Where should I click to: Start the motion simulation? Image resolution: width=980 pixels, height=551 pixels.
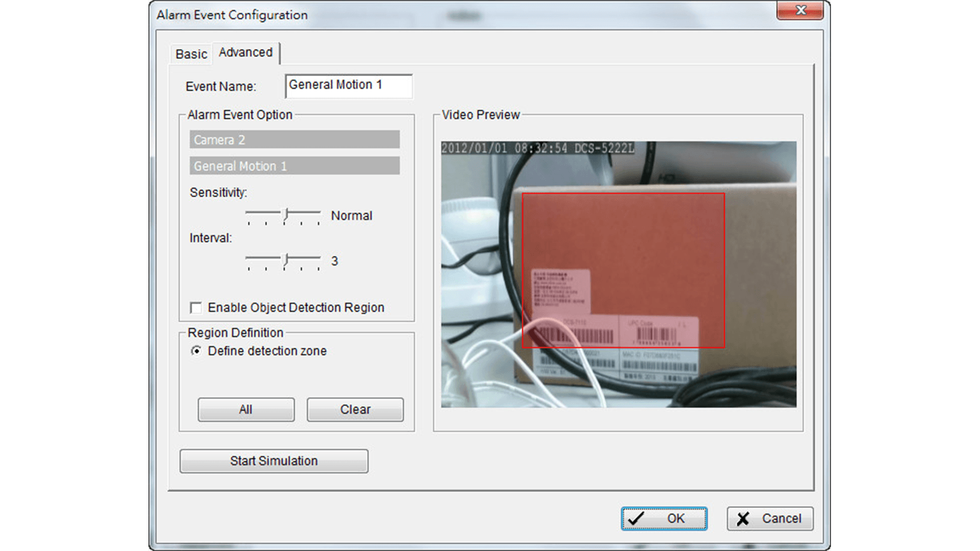coord(274,461)
